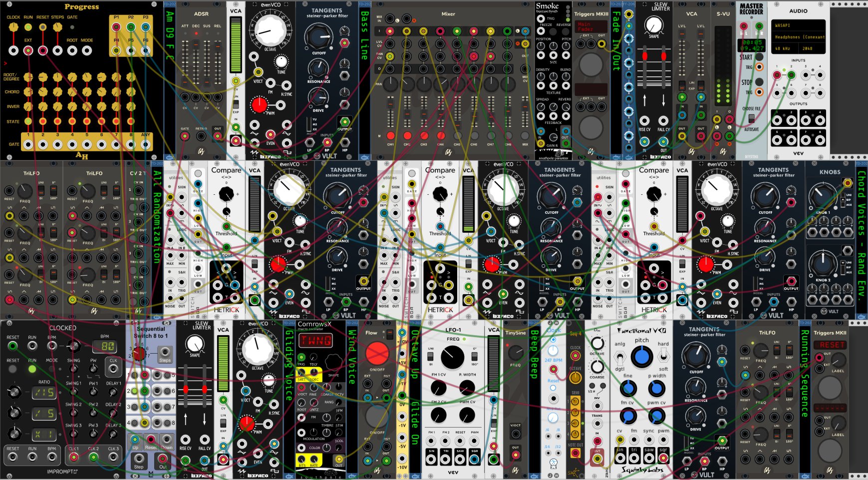Screen dimensions: 868x480
Task: Mute CH4 on the Mixer
Action: coord(441,135)
